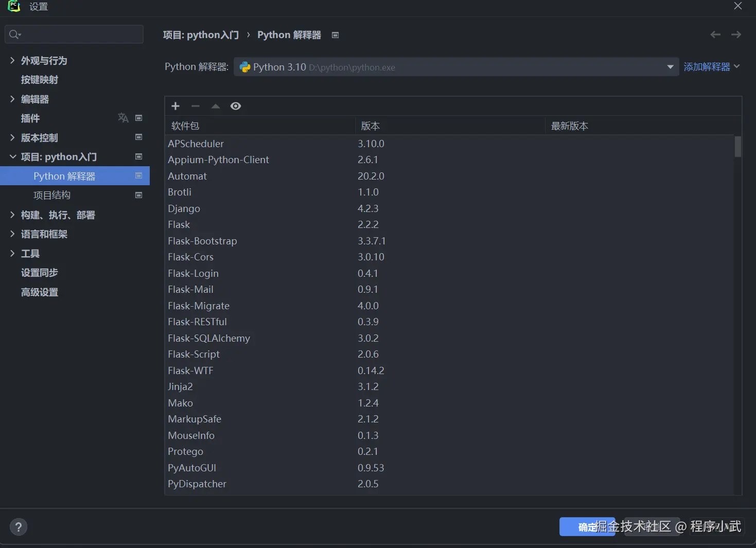The width and height of the screenshot is (756, 548).
Task: Click the minus icon to uninstall a package
Action: [x=196, y=106]
